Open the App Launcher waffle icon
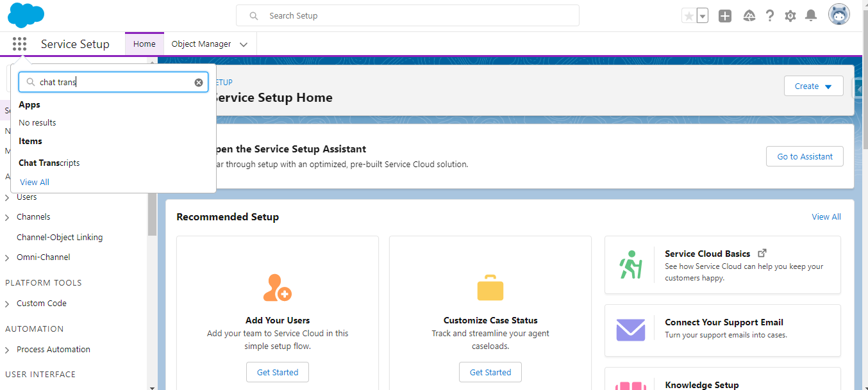Viewport: 868px width, 390px height. click(x=19, y=44)
